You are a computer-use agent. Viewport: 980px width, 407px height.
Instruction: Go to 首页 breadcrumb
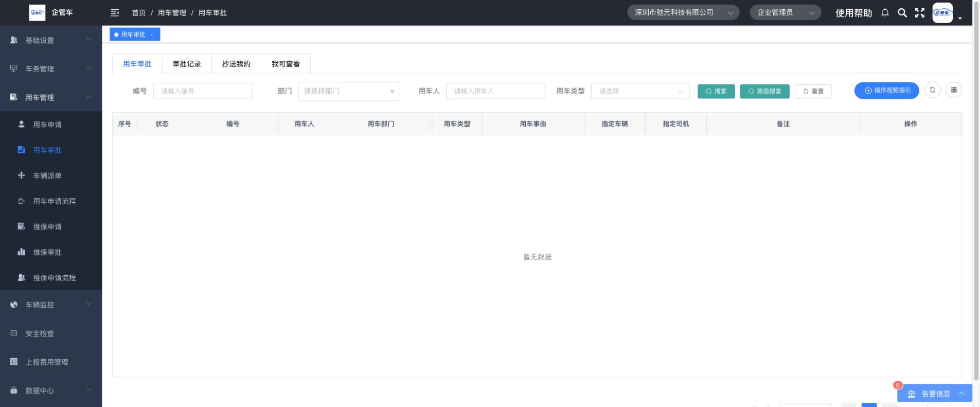pos(138,13)
